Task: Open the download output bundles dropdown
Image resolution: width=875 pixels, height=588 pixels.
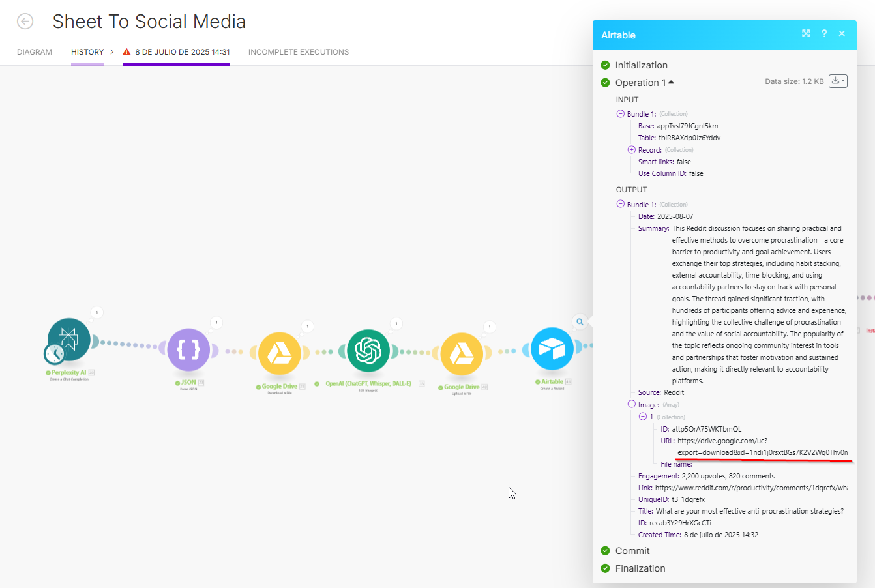Action: (x=838, y=81)
